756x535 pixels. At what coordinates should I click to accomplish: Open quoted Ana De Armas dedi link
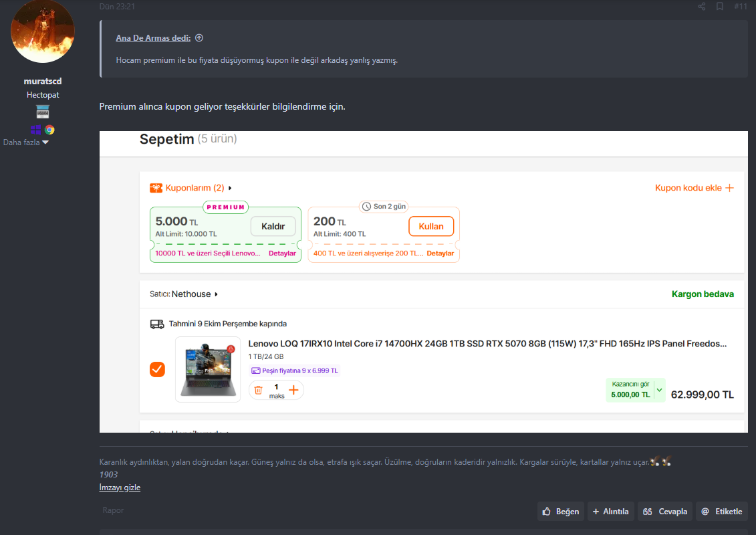153,38
